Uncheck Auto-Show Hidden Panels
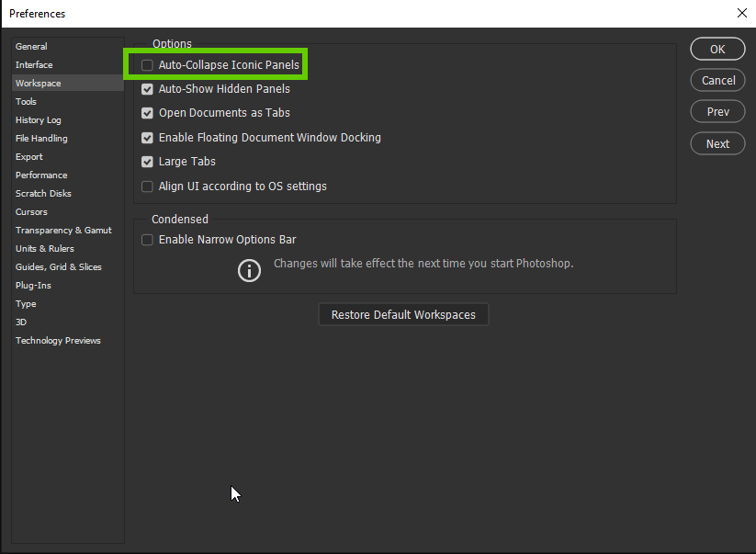 pos(147,89)
